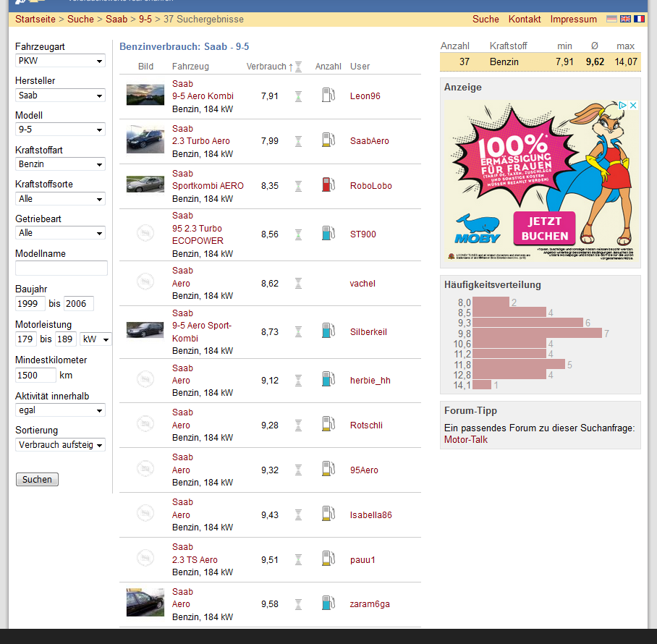Click the fuel pump icon in Rotschli's row
Image resolution: width=657 pixels, height=644 pixels.
[x=328, y=425]
